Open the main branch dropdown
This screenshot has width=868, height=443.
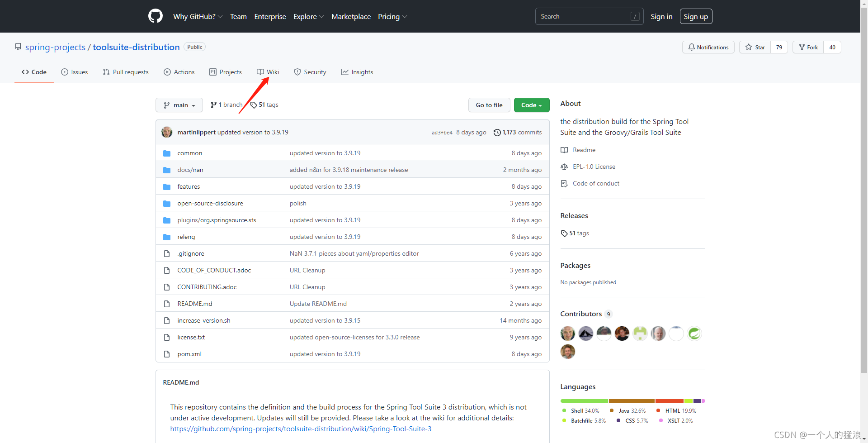(x=179, y=105)
